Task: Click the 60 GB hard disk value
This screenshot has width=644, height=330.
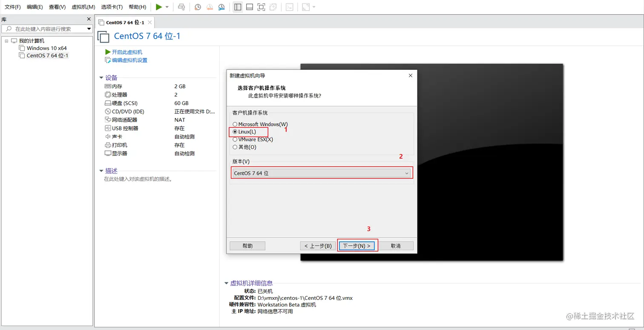Action: (x=181, y=103)
